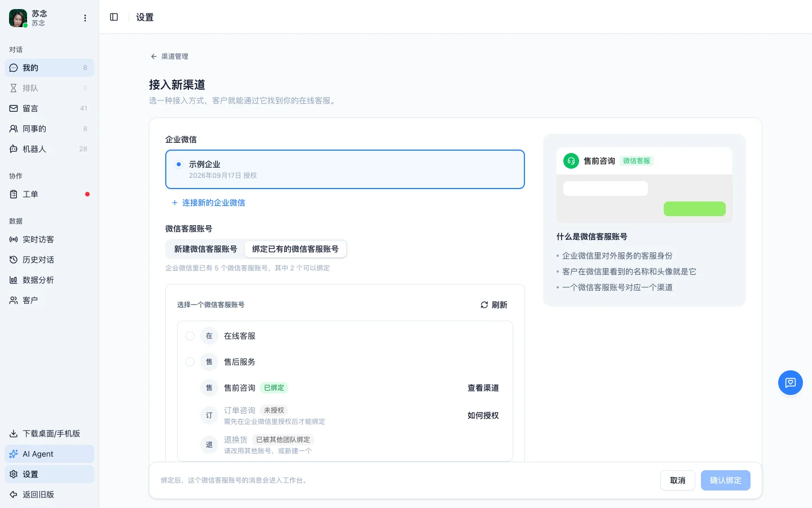Click 如何授权 for 订单咨询
Viewport: 812px width, 508px height.
point(483,415)
